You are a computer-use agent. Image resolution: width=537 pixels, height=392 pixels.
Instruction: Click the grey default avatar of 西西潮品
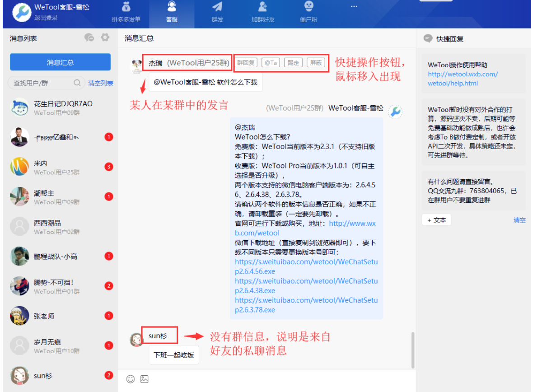click(x=19, y=227)
